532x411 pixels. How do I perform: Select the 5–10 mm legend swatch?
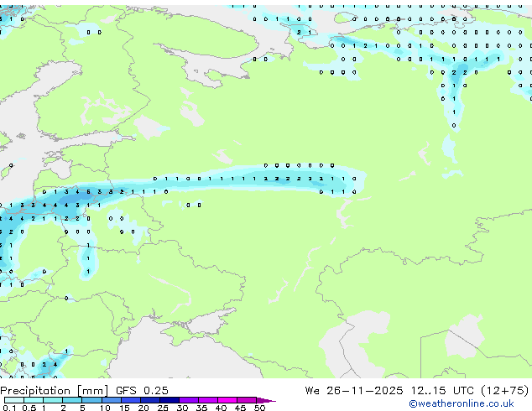[91, 400]
